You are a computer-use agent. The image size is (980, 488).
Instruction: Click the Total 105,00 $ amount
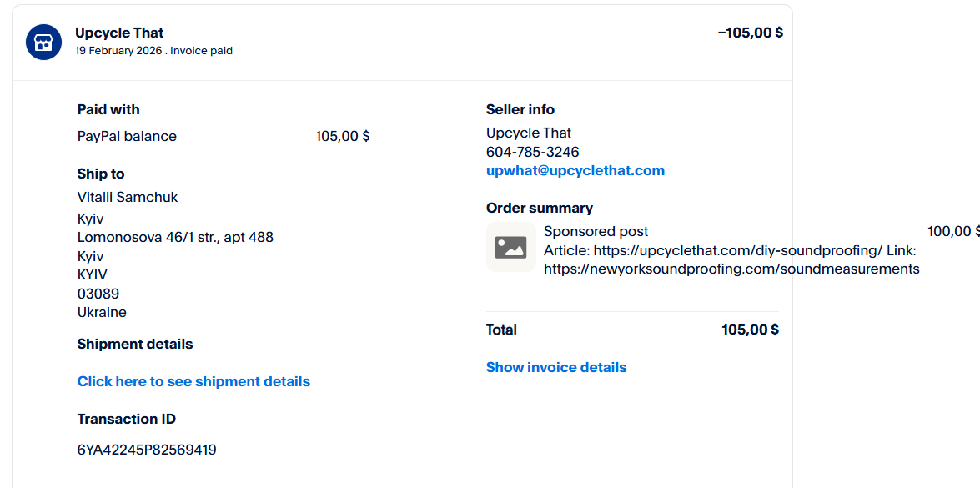(750, 330)
